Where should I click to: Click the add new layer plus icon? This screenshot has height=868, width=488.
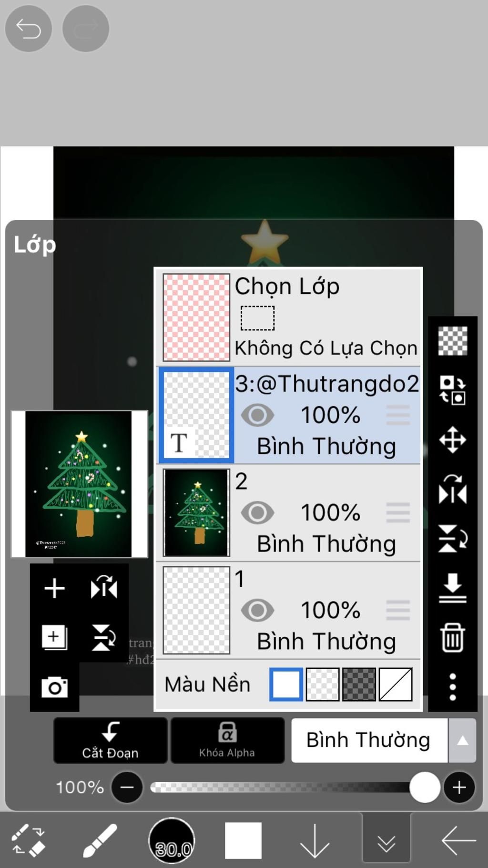[x=54, y=588]
